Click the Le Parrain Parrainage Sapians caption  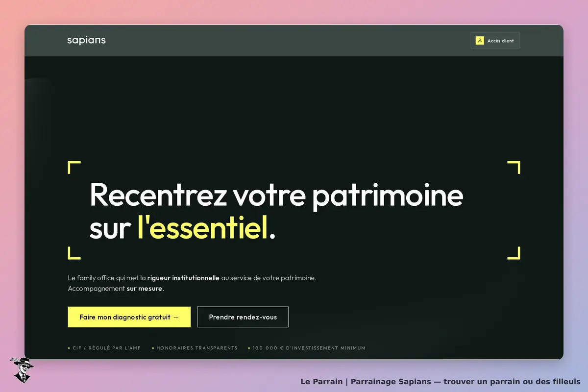tap(440, 381)
